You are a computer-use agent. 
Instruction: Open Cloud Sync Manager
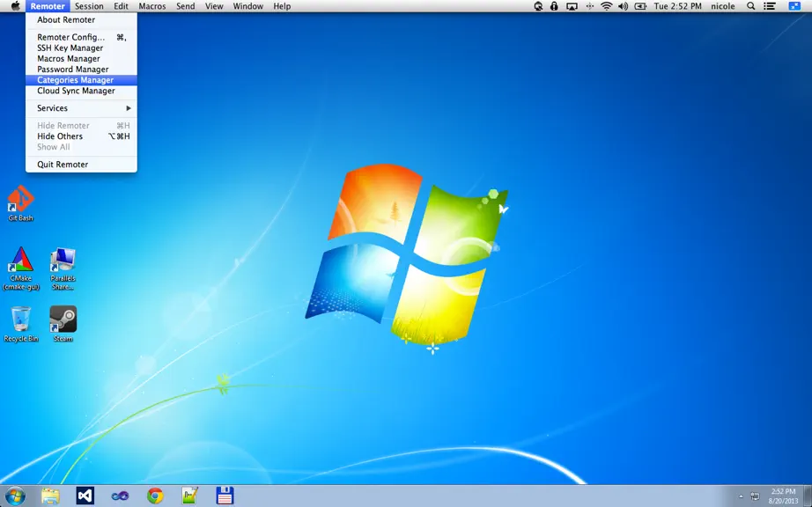pos(81,91)
